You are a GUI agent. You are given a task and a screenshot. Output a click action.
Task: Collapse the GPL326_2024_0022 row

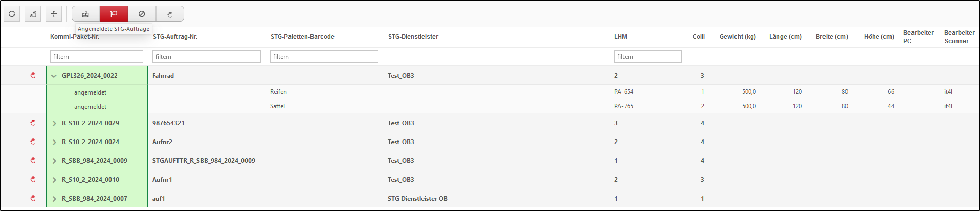(54, 76)
